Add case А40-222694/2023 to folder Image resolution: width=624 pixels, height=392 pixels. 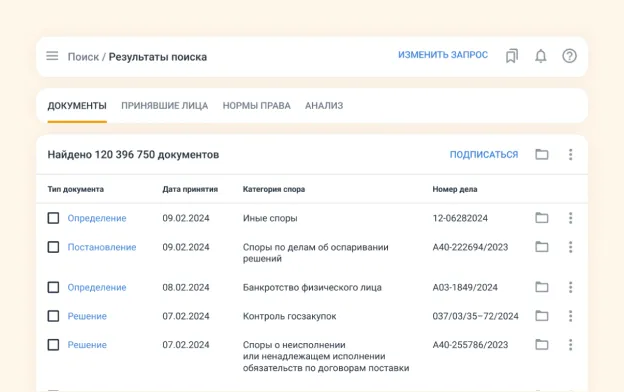(x=542, y=247)
